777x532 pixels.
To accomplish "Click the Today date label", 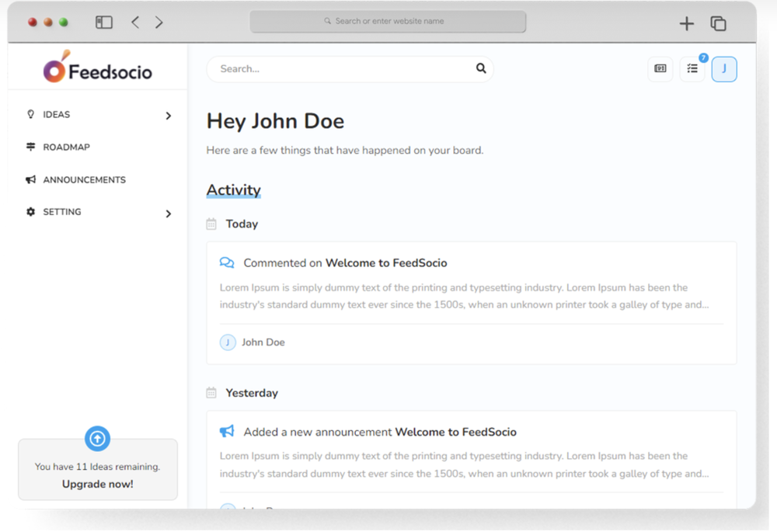I will [242, 224].
